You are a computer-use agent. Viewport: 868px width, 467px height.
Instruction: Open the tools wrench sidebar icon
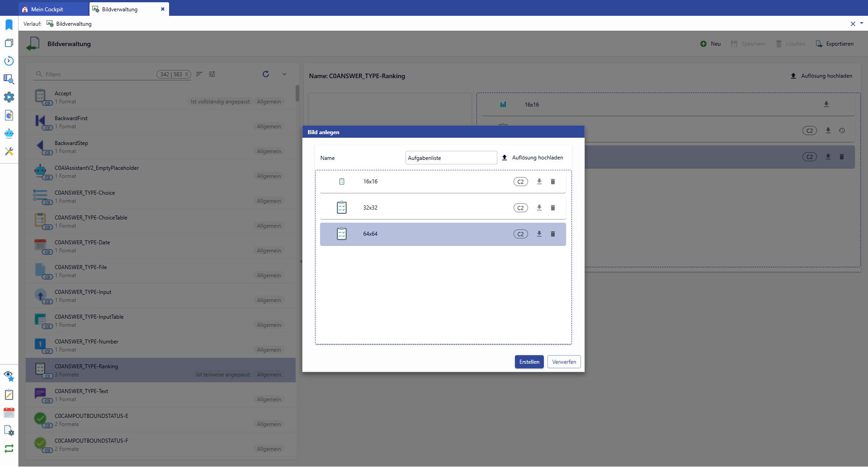[x=9, y=151]
